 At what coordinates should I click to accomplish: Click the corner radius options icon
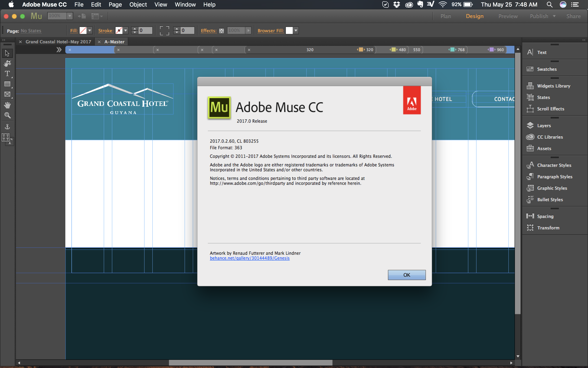tap(165, 31)
